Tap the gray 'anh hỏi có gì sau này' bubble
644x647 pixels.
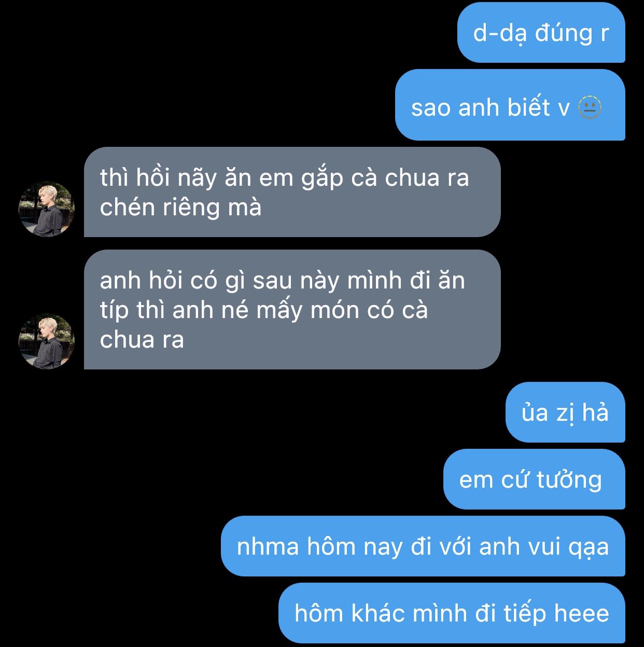pyautogui.click(x=292, y=310)
